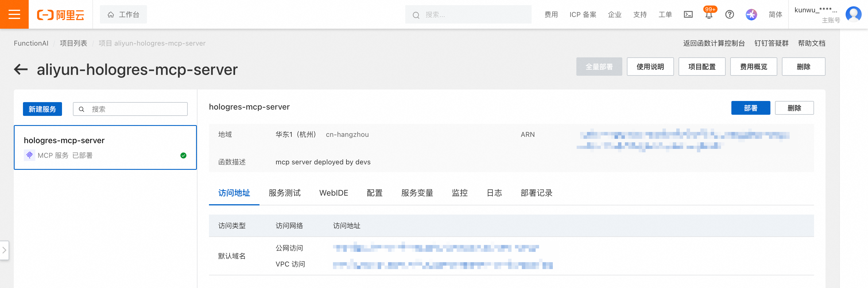Switch to 服务测试 tab
The height and width of the screenshot is (288, 868).
point(284,193)
